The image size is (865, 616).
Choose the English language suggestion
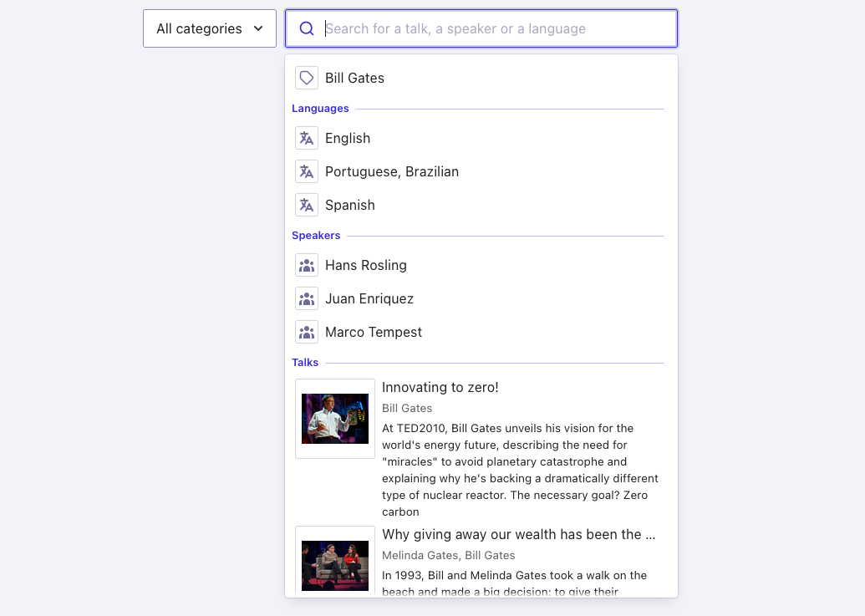(x=481, y=139)
